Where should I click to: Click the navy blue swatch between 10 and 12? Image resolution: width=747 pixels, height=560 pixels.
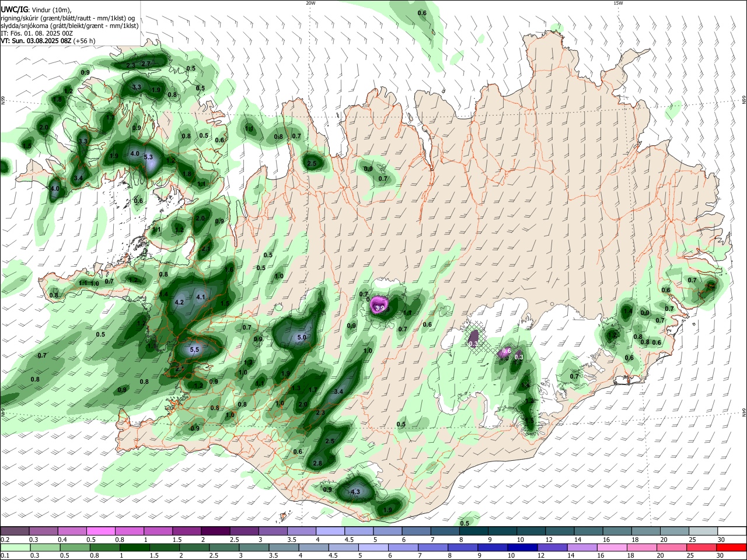[x=521, y=547]
